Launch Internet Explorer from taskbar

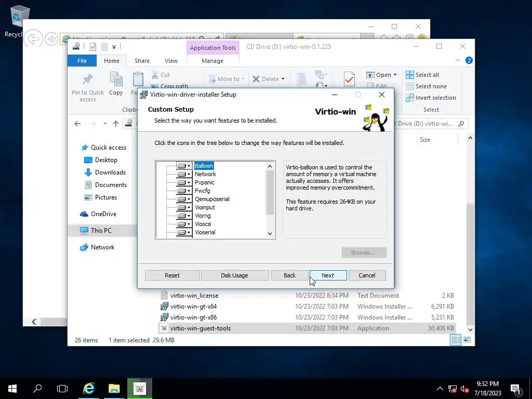coord(88,389)
